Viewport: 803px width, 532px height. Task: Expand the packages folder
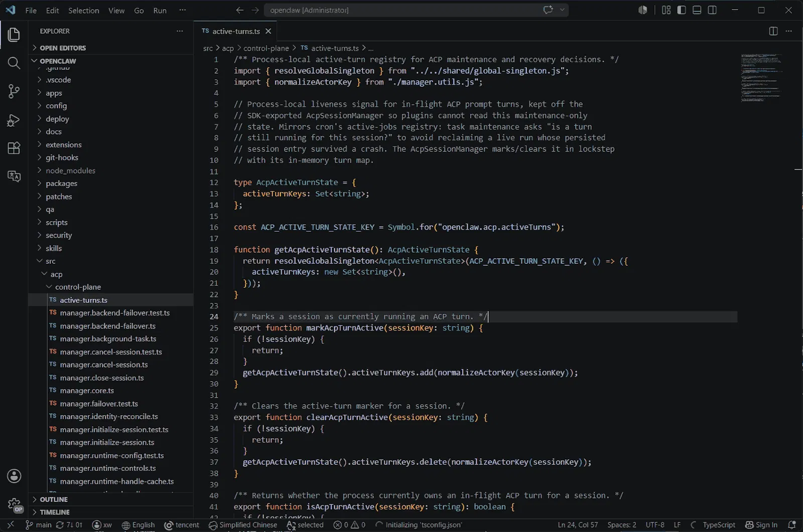coord(111,184)
